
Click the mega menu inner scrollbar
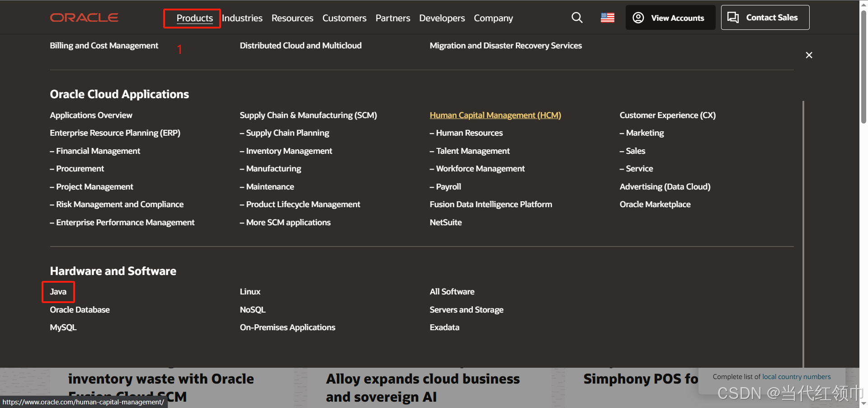click(803, 234)
